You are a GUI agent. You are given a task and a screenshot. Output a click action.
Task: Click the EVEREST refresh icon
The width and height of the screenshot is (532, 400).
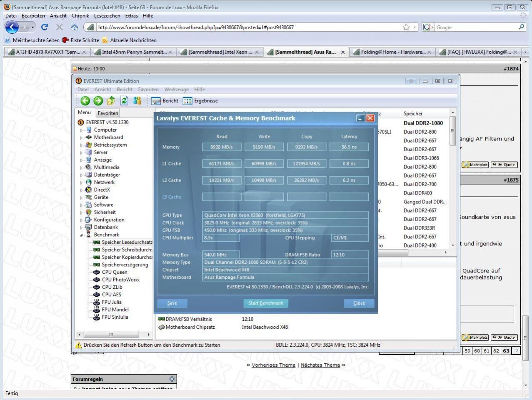(124, 100)
